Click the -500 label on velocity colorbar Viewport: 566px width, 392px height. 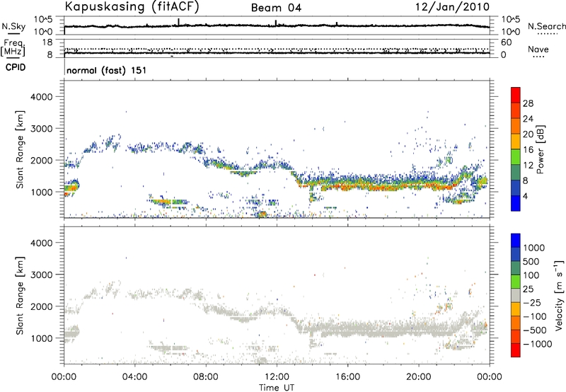535,330
